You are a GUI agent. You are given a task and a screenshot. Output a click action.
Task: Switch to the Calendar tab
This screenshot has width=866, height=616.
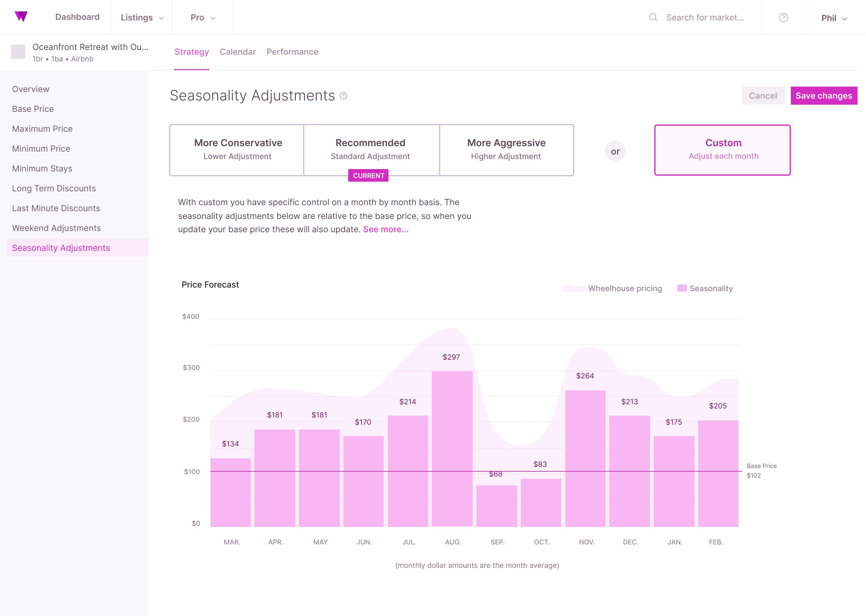[238, 52]
